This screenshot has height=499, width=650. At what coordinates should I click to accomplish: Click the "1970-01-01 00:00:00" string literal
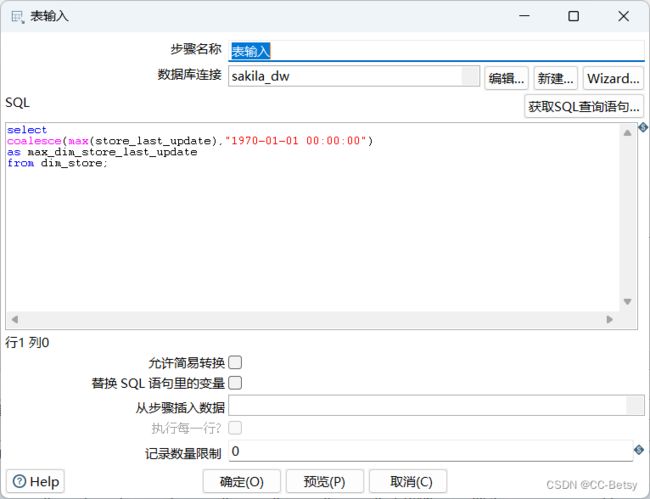(x=296, y=141)
